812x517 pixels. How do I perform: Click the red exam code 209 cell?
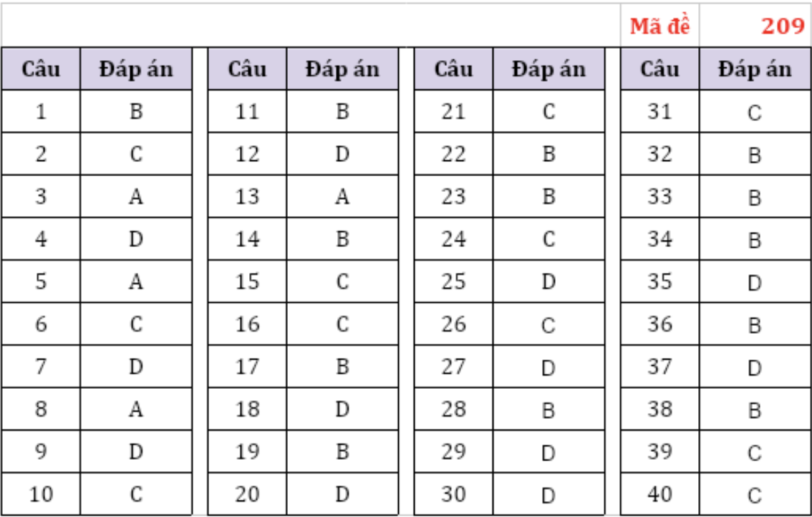783,26
